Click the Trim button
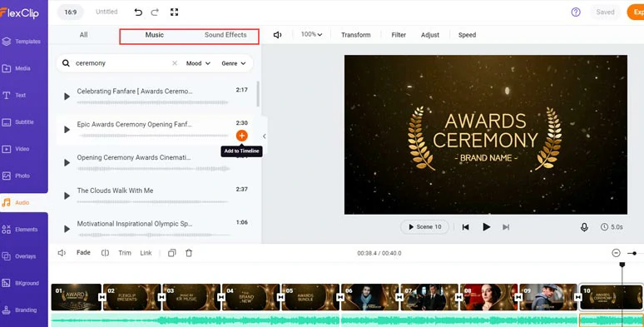The width and height of the screenshot is (644, 327). (x=125, y=253)
